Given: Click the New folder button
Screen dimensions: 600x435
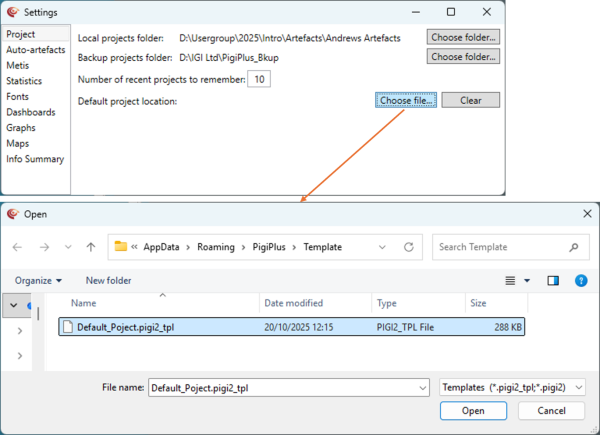Looking at the screenshot, I should click(x=108, y=281).
